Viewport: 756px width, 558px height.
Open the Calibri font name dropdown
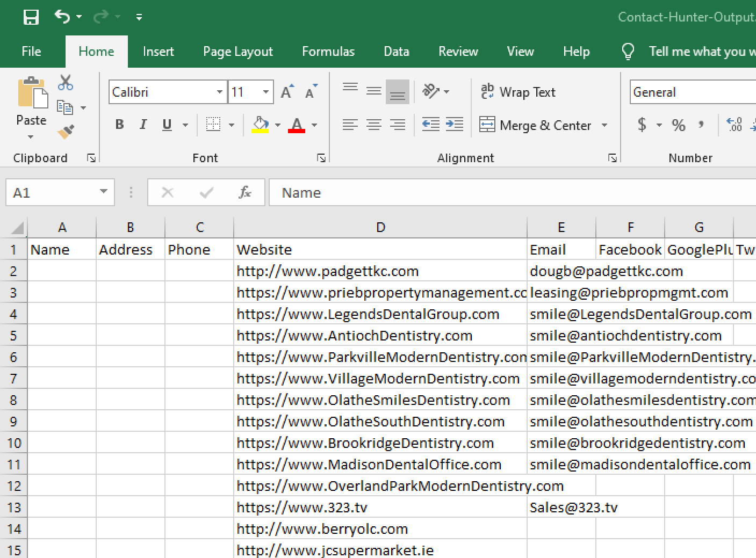tap(219, 92)
